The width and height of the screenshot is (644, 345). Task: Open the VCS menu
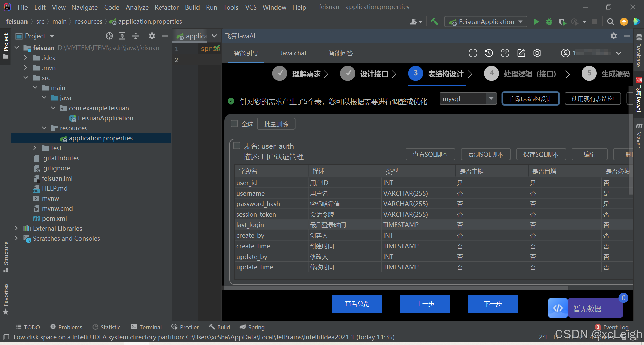[251, 7]
